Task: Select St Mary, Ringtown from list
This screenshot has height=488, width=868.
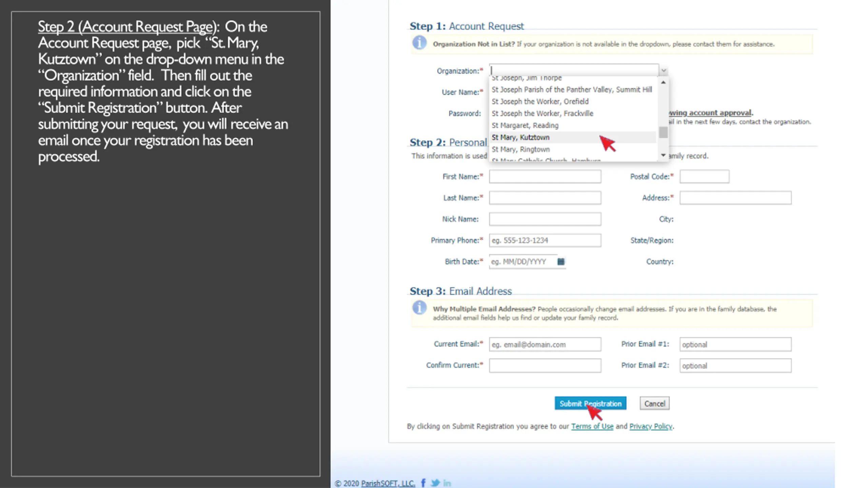Action: pyautogui.click(x=573, y=149)
